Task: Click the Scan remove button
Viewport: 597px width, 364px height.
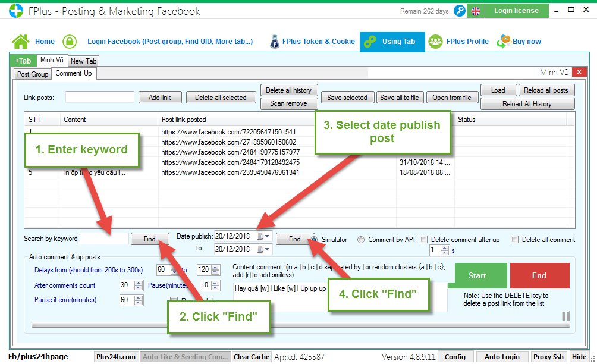Action: pyautogui.click(x=288, y=103)
